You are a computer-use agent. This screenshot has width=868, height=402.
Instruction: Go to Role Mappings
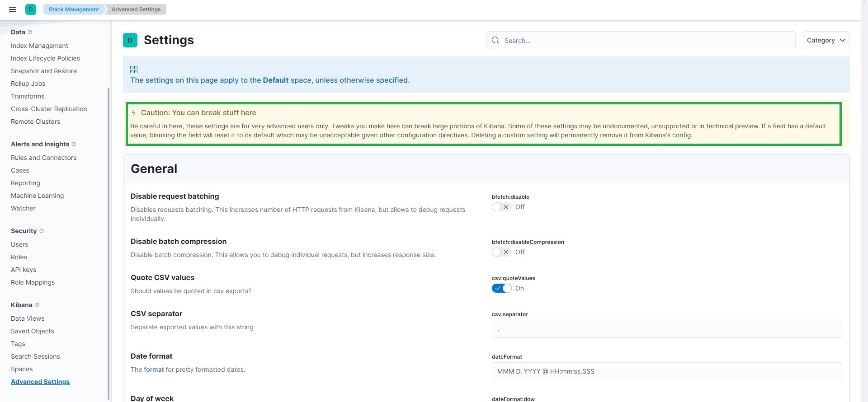[33, 282]
